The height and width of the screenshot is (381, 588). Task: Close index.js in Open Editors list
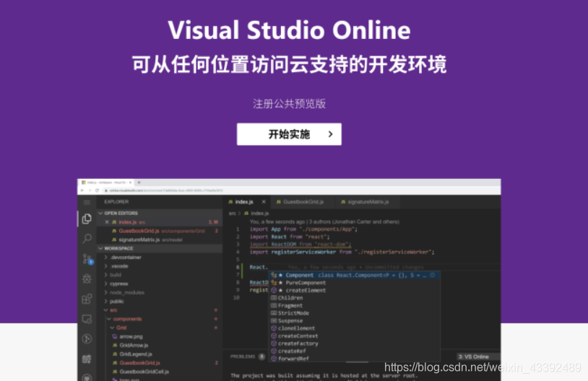107,222
